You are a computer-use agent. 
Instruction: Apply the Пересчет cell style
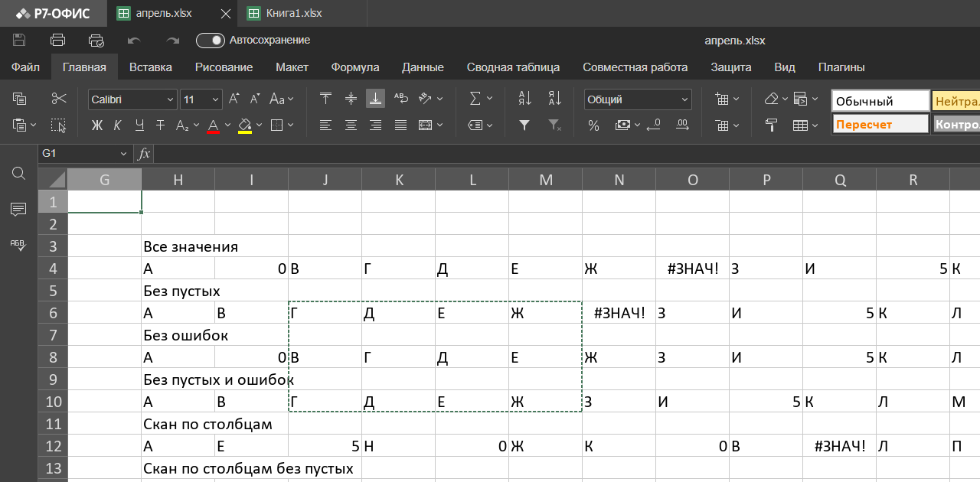[879, 124]
